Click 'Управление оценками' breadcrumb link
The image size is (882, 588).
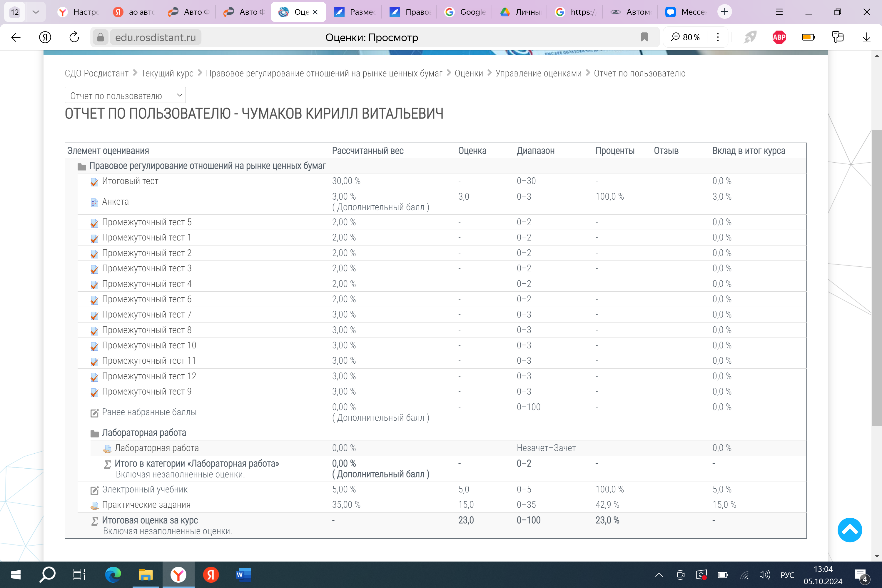pyautogui.click(x=538, y=73)
